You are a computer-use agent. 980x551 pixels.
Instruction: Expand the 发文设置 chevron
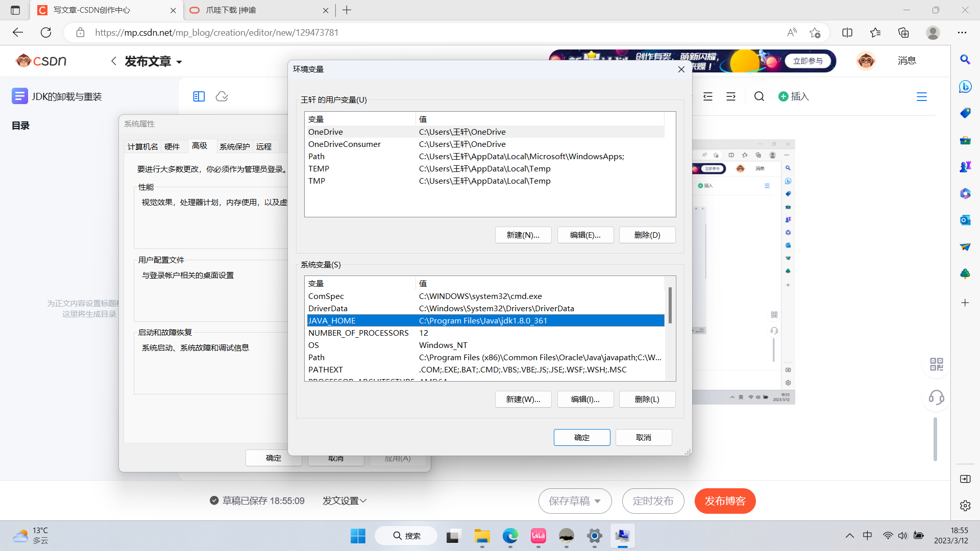tap(363, 501)
